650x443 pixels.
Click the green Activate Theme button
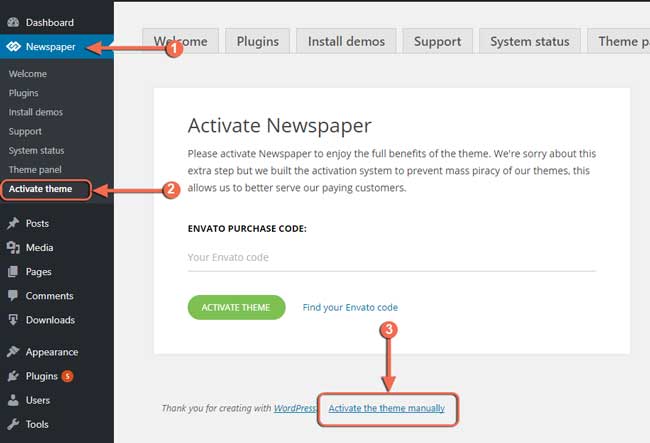click(x=236, y=307)
